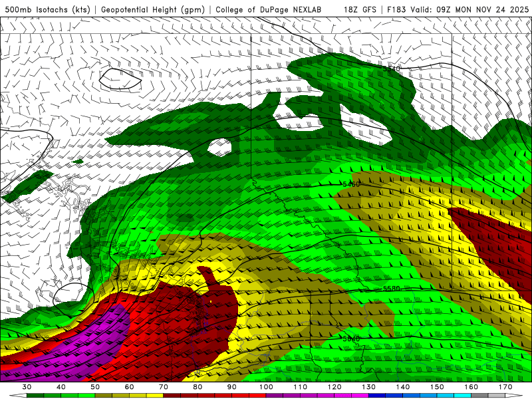Click the "18Z GFS" model run label
The width and height of the screenshot is (532, 399).
click(360, 9)
